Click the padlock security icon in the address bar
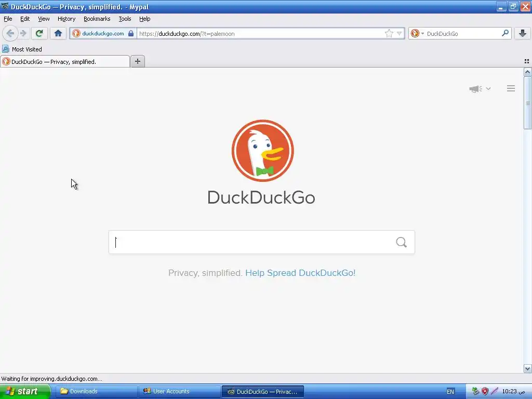Viewport: 532px width, 399px height. coord(131,33)
